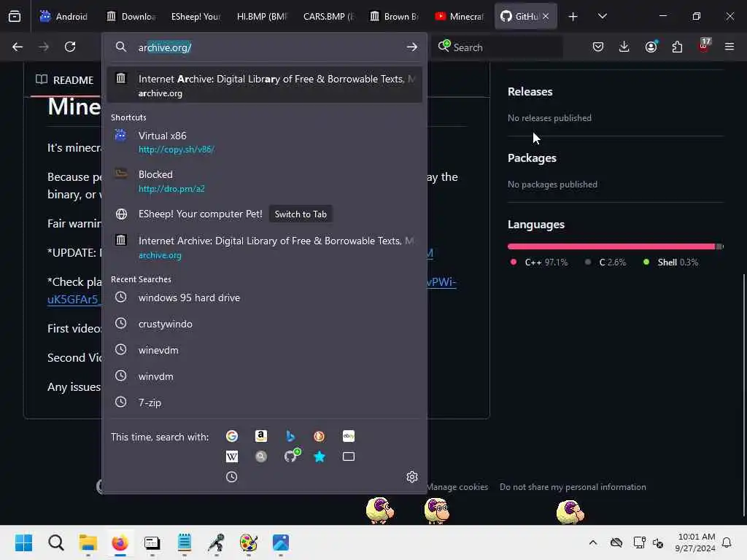
Task: Switch to the HI.BMP tab
Action: pos(262,16)
